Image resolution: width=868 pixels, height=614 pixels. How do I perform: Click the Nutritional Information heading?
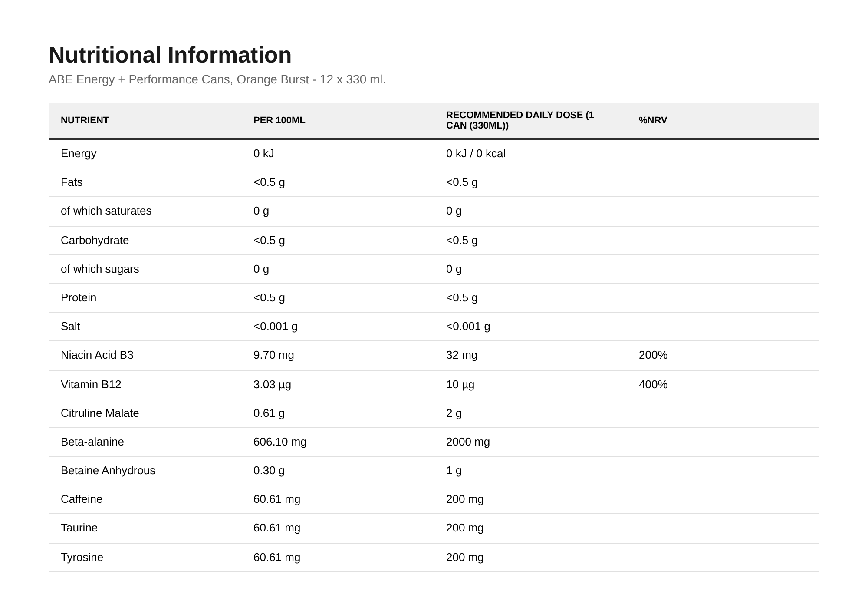click(170, 55)
